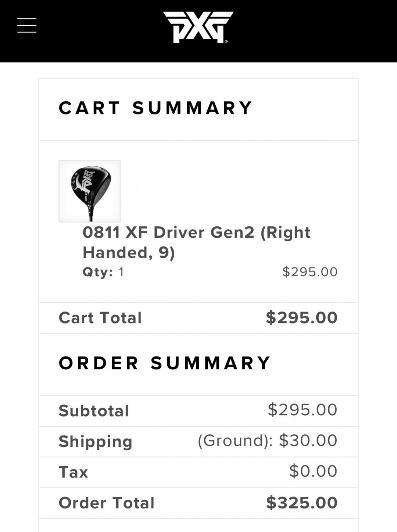This screenshot has height=532, width=397.
Task: Select the Order Total label
Action: point(107,503)
